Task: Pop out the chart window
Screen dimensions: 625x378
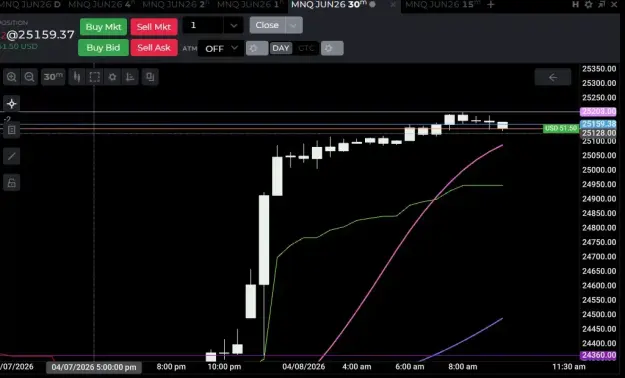Action: 601,5
